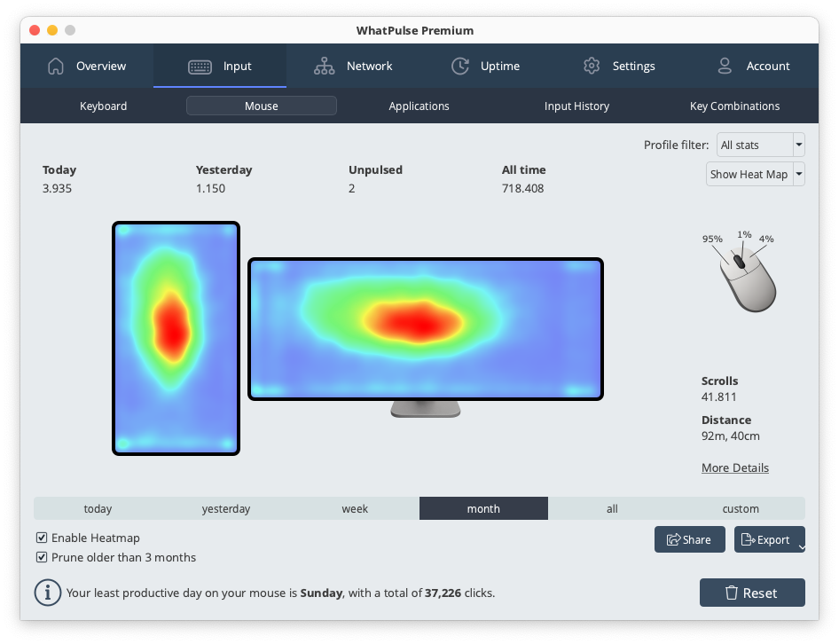This screenshot has height=644, width=839.
Task: Click the Share icon
Action: 674,538
